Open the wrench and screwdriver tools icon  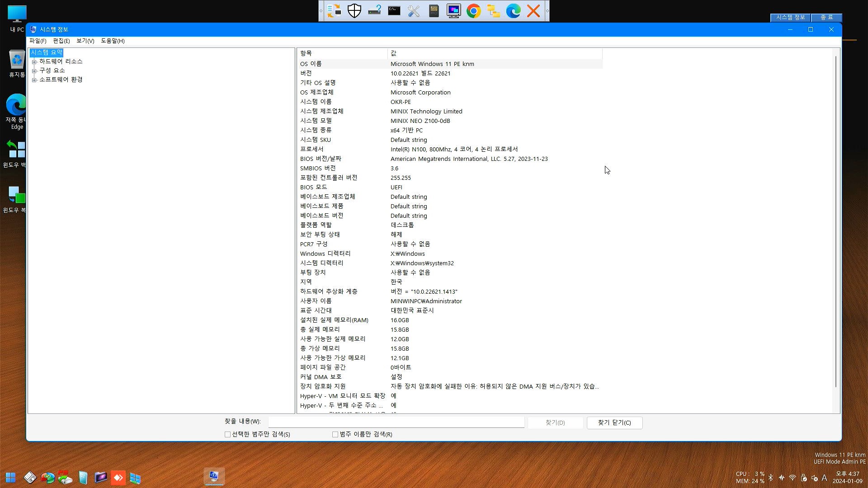pyautogui.click(x=414, y=11)
